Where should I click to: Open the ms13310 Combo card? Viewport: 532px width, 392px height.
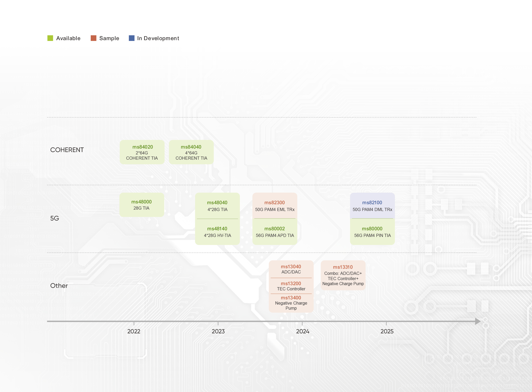pos(343,275)
